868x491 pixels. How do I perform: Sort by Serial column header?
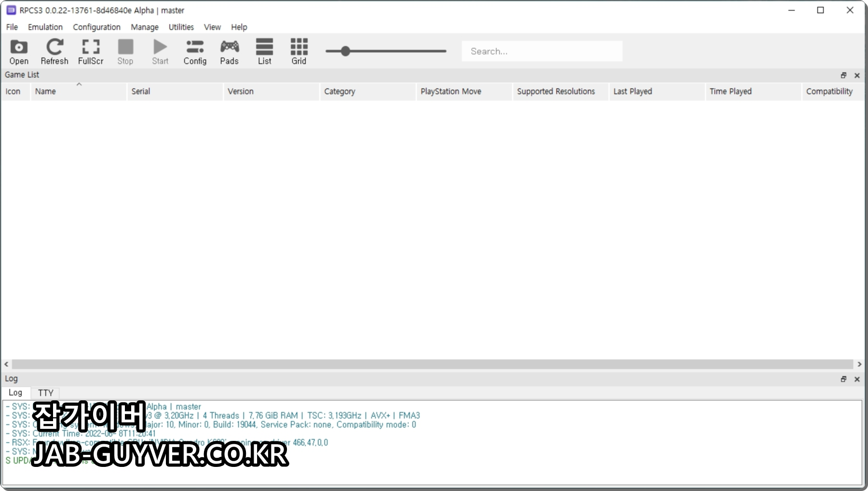[175, 92]
